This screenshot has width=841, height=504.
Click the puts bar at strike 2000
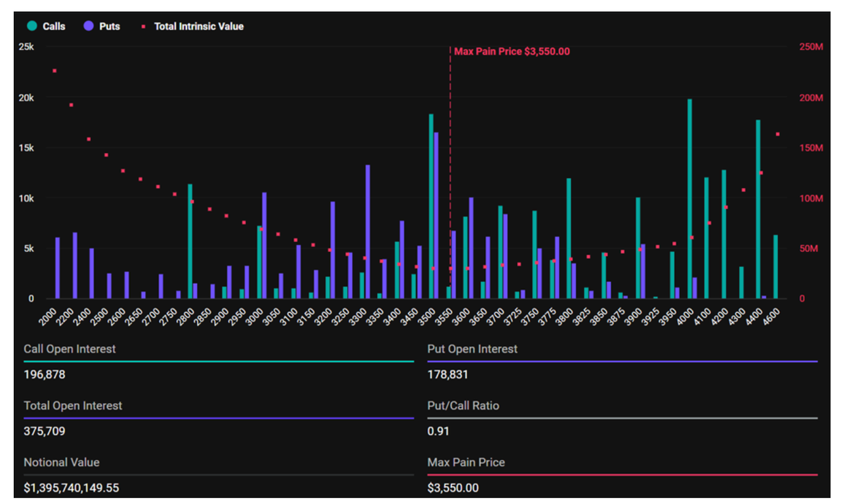(58, 267)
